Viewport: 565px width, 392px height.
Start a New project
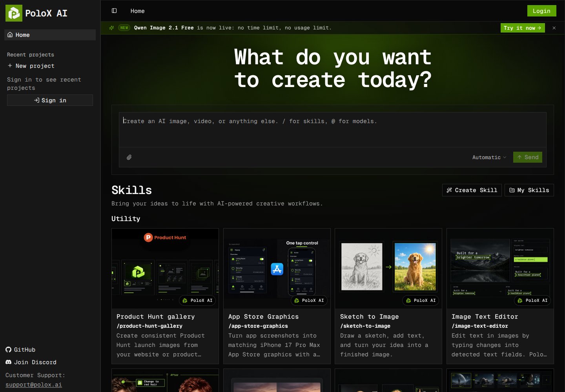(x=31, y=66)
